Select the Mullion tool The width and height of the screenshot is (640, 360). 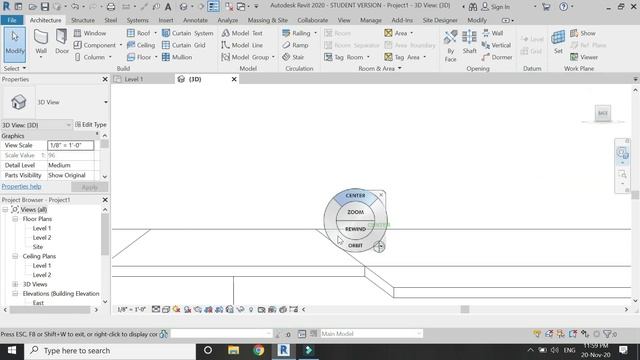tap(177, 57)
